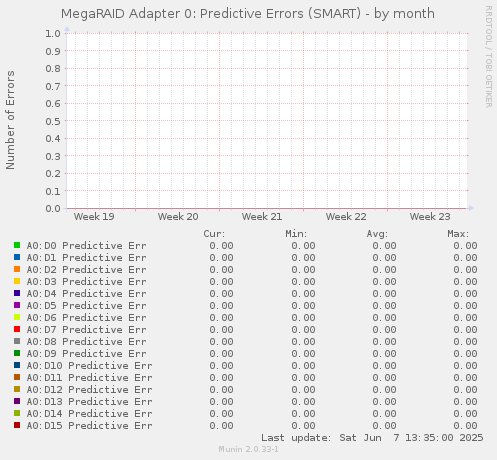Click the dark purple A0:D13 legend swatch
The height and width of the screenshot is (460, 497).
click(x=17, y=401)
